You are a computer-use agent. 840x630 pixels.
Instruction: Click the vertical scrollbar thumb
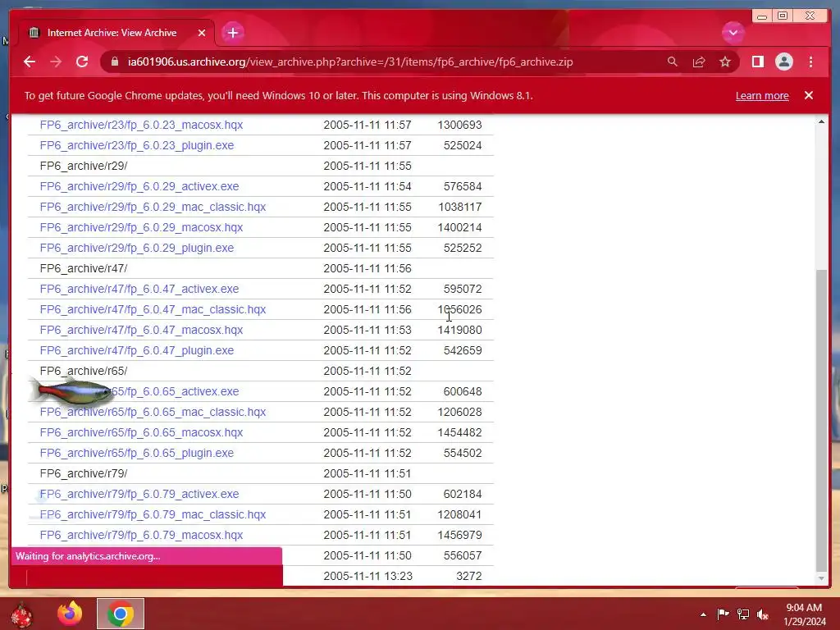pos(821,419)
